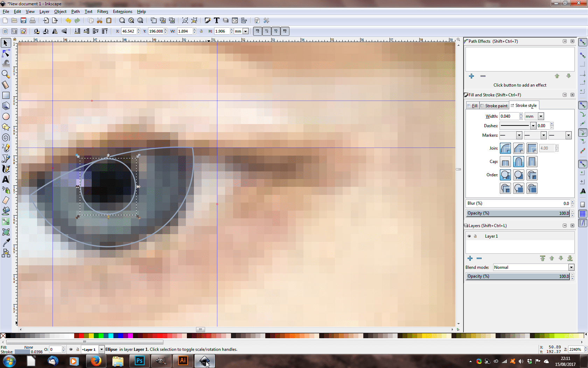
Task: Activate the Bezier pen tool
Action: click(x=6, y=158)
